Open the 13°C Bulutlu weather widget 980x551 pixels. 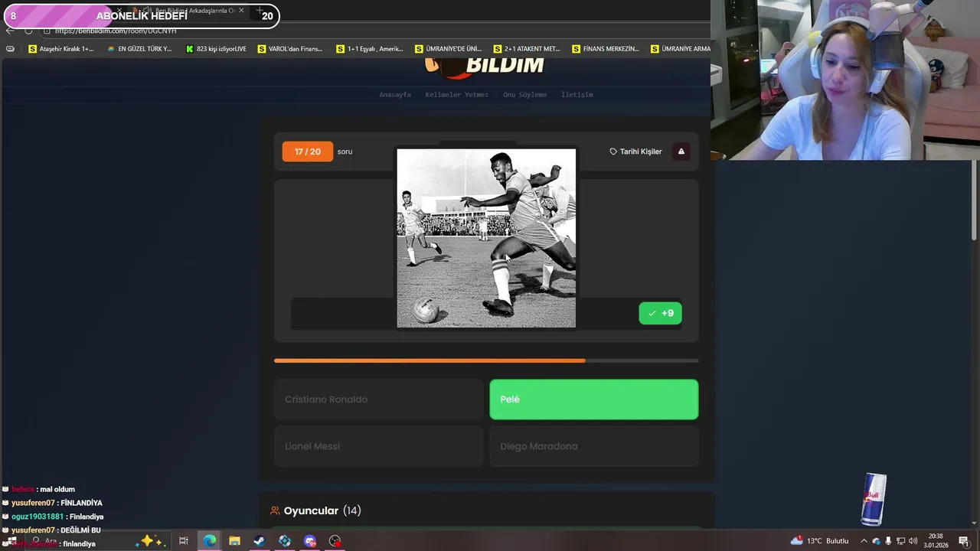pyautogui.click(x=819, y=541)
